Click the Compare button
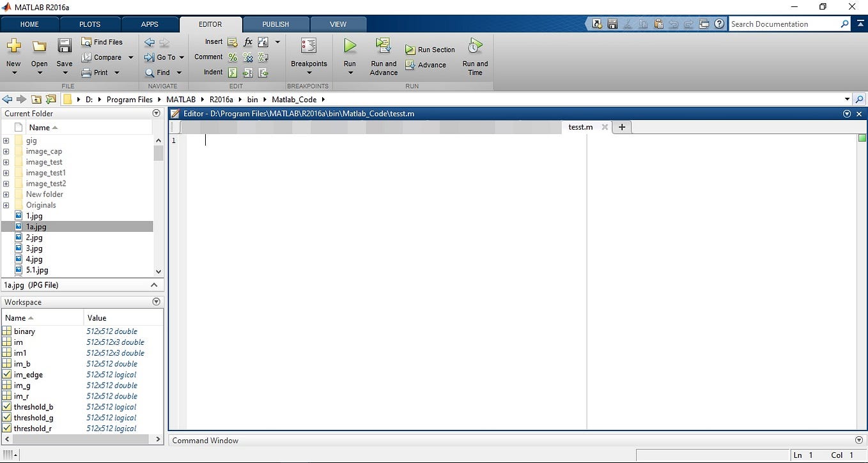The image size is (868, 463). click(x=103, y=57)
